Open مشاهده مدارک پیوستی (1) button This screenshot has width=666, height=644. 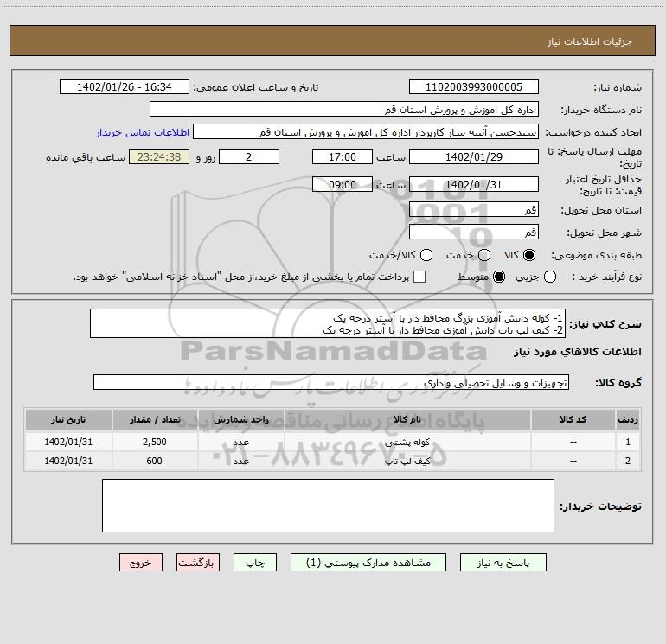[x=368, y=563]
